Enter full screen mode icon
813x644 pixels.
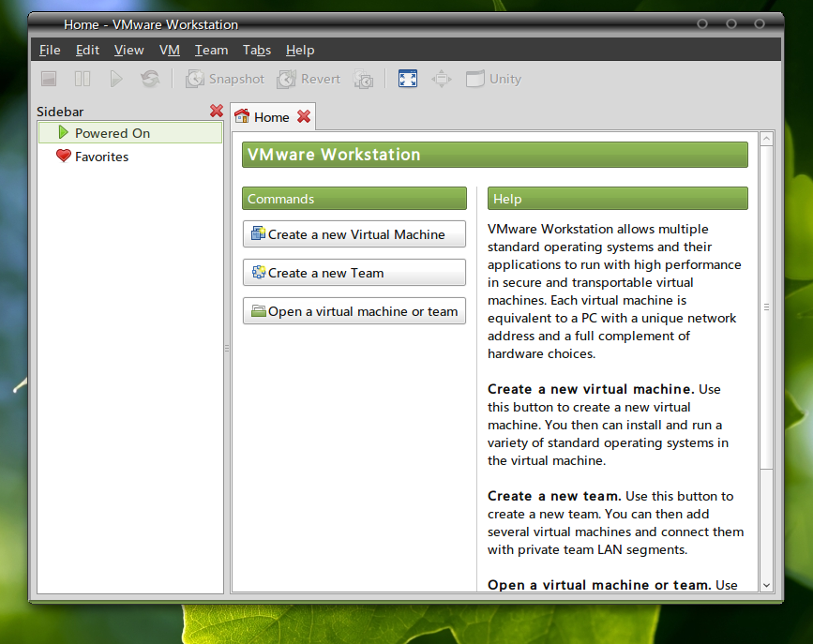click(408, 79)
